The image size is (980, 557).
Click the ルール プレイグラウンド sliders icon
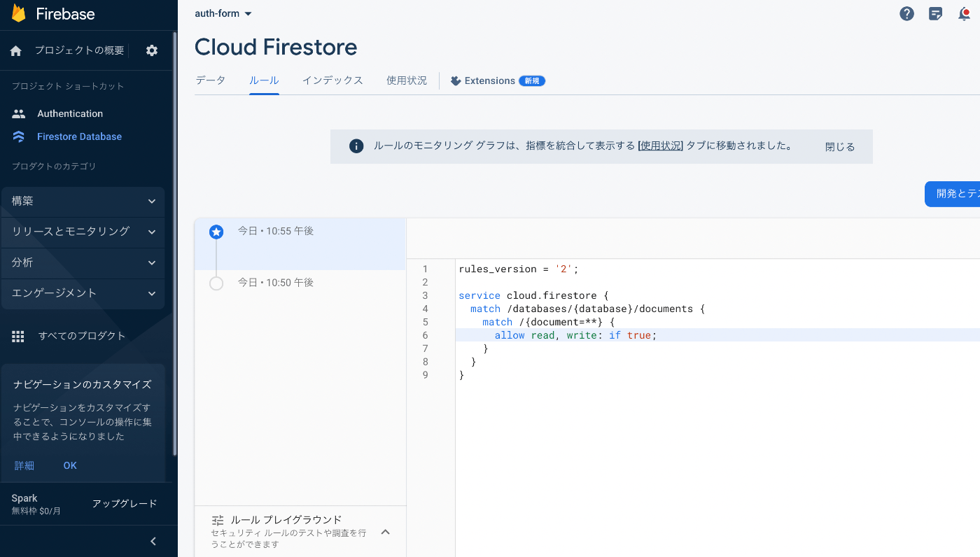pos(218,520)
